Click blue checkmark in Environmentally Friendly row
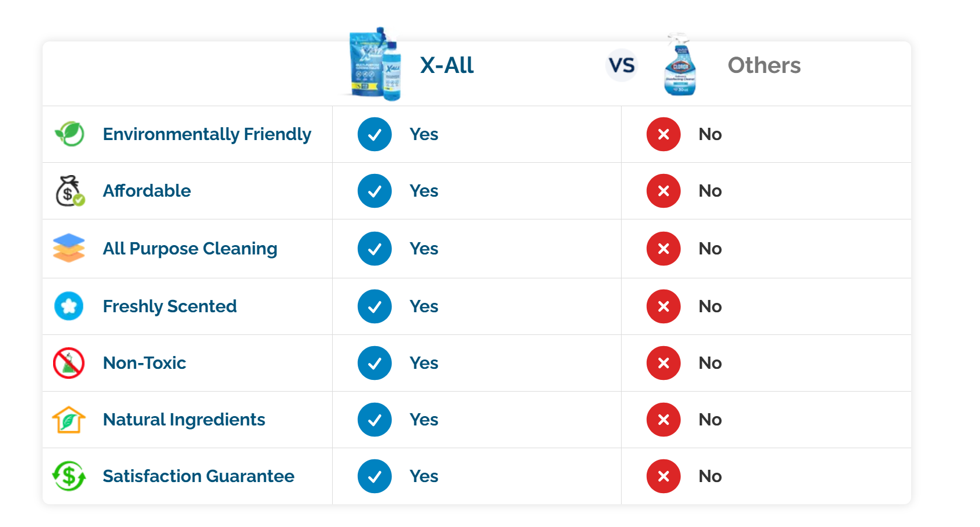This screenshot has width=980, height=527. click(375, 134)
